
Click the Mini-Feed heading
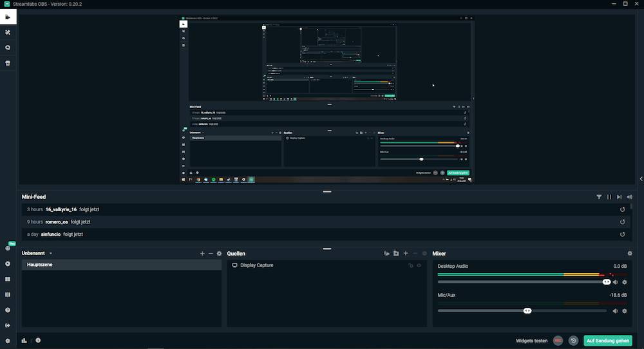[x=33, y=197]
